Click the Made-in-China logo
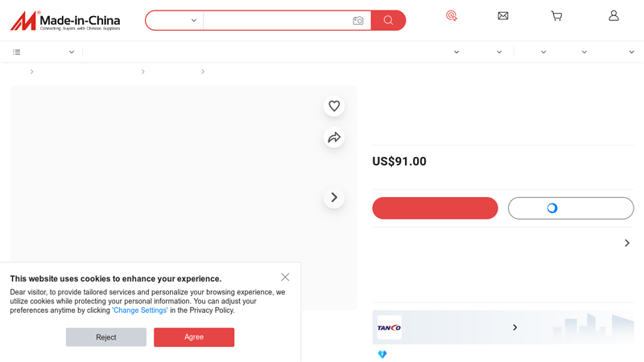This screenshot has width=644, height=362. (65, 21)
